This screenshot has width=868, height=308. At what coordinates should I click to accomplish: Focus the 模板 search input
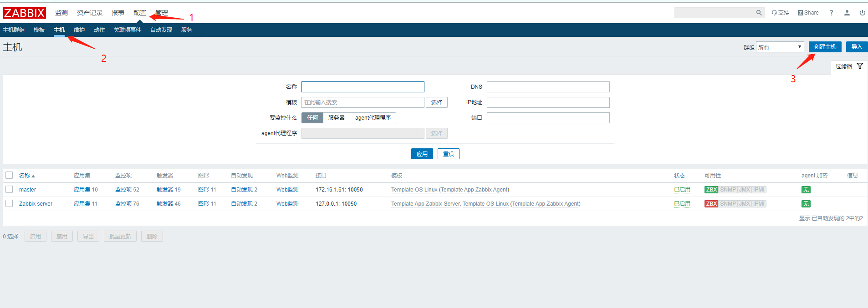[363, 102]
